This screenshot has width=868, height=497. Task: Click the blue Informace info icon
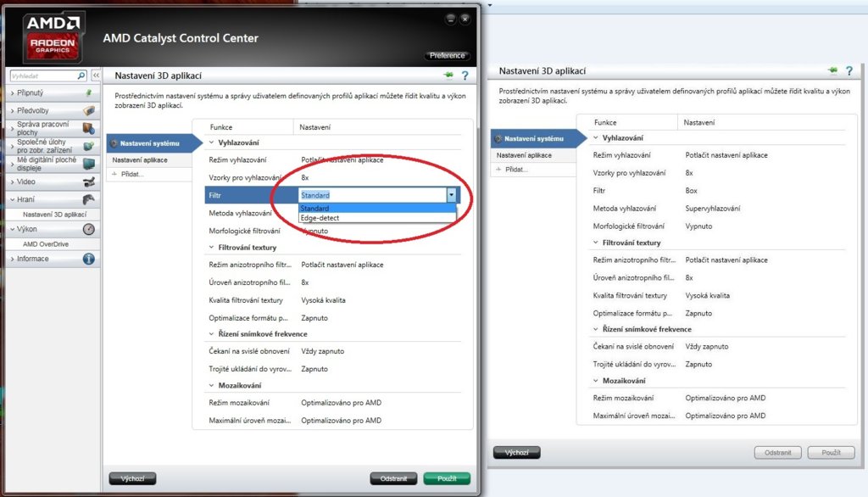pos(88,259)
